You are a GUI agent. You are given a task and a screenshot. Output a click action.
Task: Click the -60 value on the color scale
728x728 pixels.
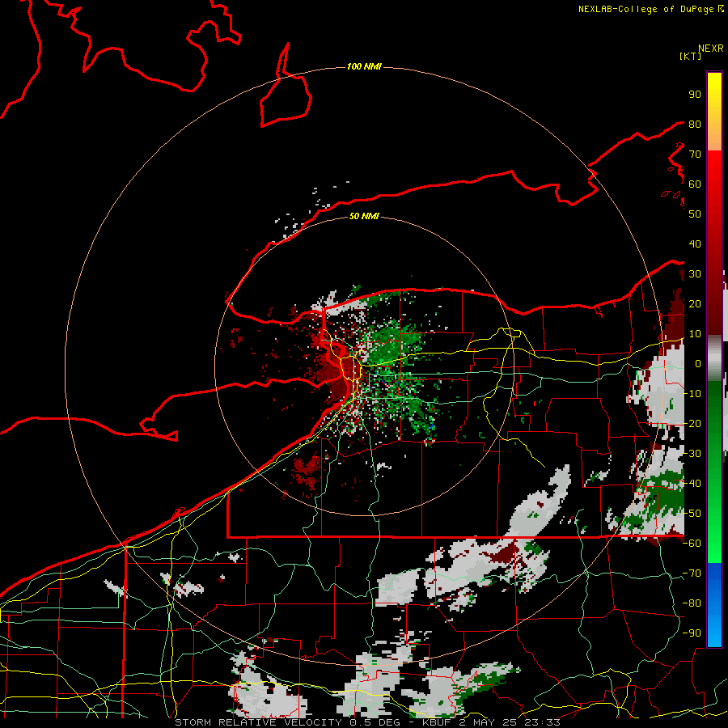pyautogui.click(x=692, y=544)
